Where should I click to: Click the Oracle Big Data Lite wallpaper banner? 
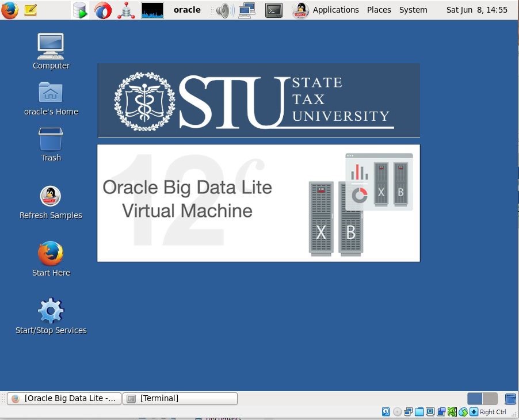point(258,203)
